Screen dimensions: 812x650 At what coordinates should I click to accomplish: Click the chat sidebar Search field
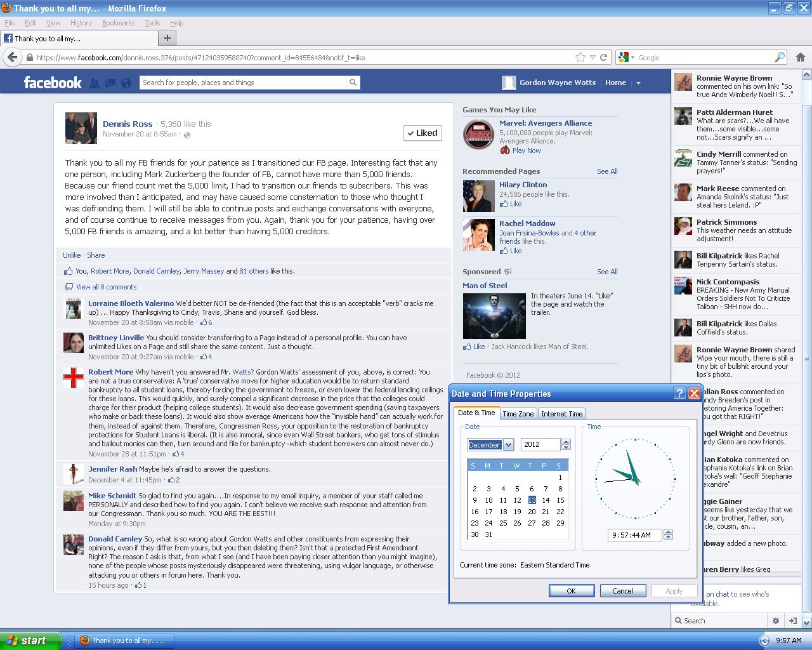pyautogui.click(x=720, y=621)
